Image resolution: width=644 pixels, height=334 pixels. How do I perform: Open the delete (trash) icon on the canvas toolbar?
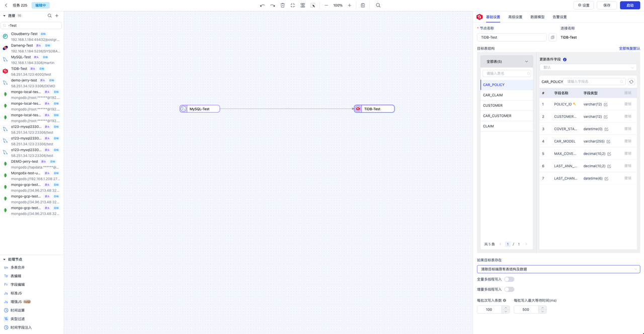pyautogui.click(x=282, y=5)
